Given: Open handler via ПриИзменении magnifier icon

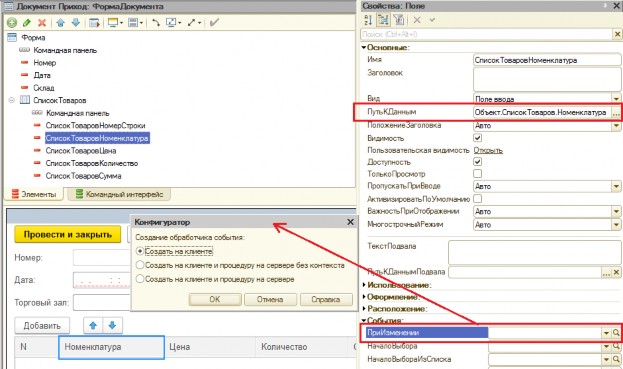Looking at the screenshot, I should pos(616,333).
